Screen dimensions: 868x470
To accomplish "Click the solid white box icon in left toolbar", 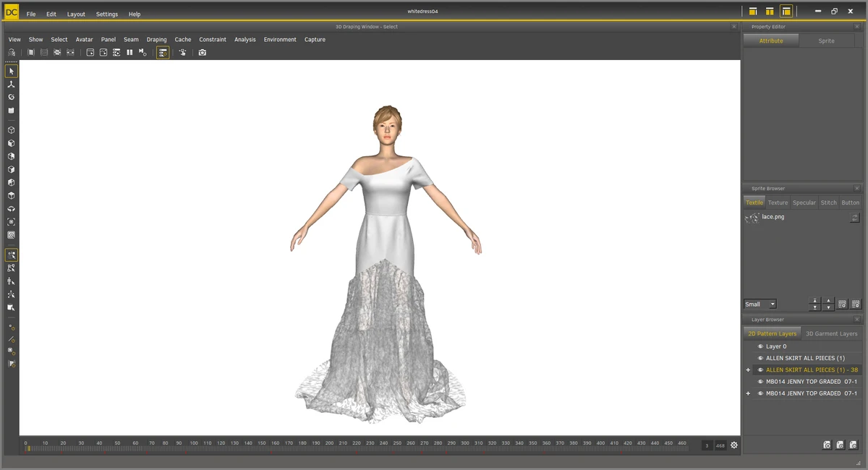I will [11, 111].
